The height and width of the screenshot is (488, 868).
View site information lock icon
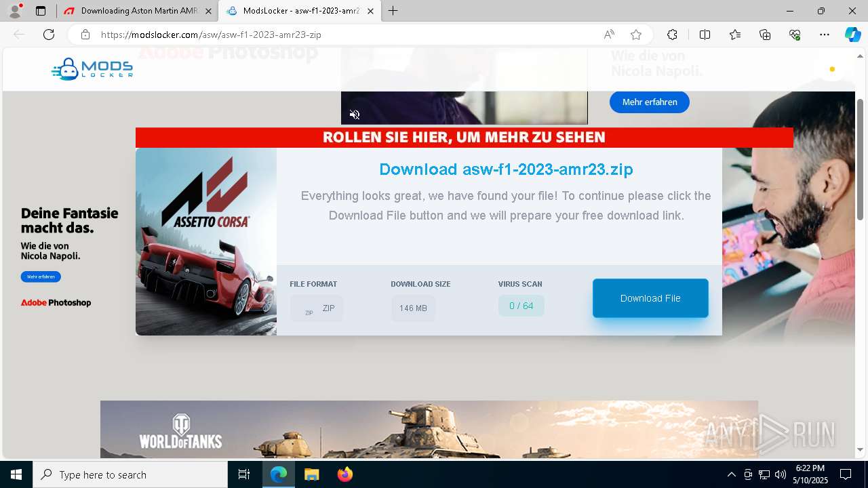[x=85, y=35]
